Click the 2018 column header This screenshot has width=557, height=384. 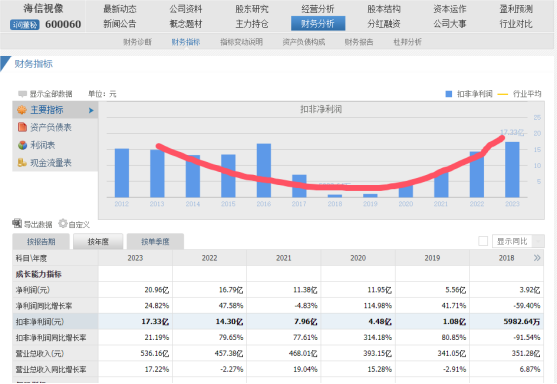pos(506,258)
